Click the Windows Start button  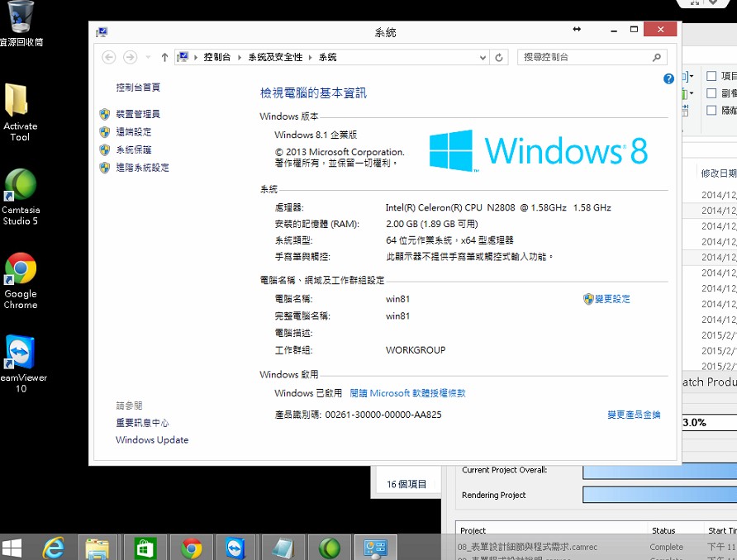pyautogui.click(x=12, y=548)
